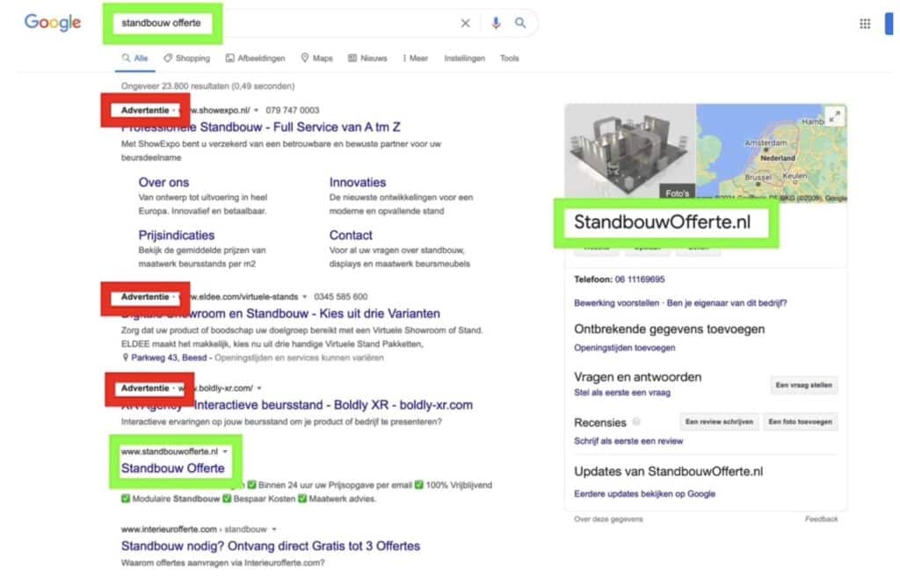This screenshot has height=588, width=900.
Task: Click the Een review schrijven button
Action: (x=719, y=422)
